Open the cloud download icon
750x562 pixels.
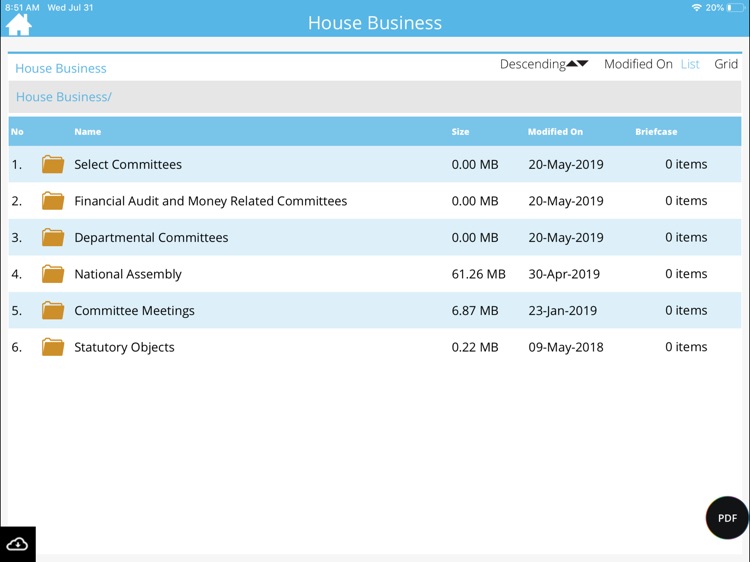tap(18, 544)
